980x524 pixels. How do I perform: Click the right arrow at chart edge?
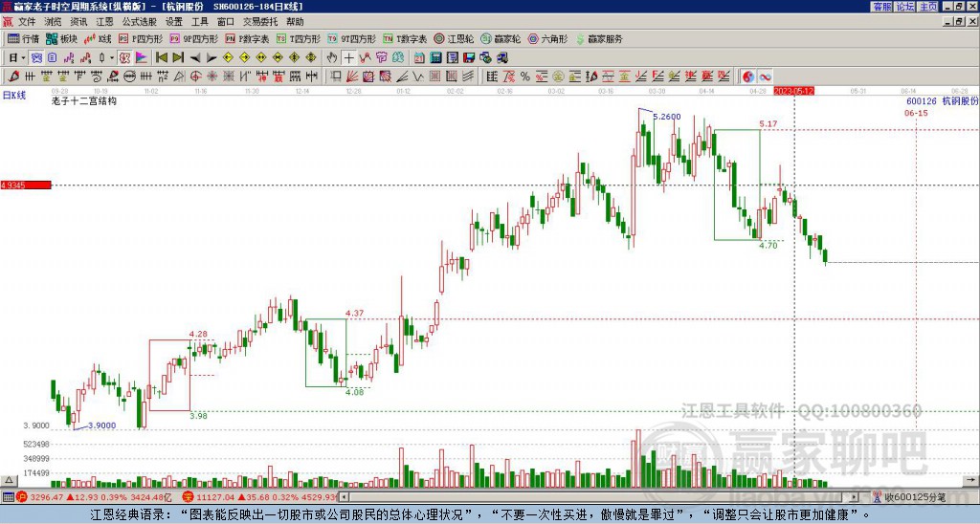[970, 480]
